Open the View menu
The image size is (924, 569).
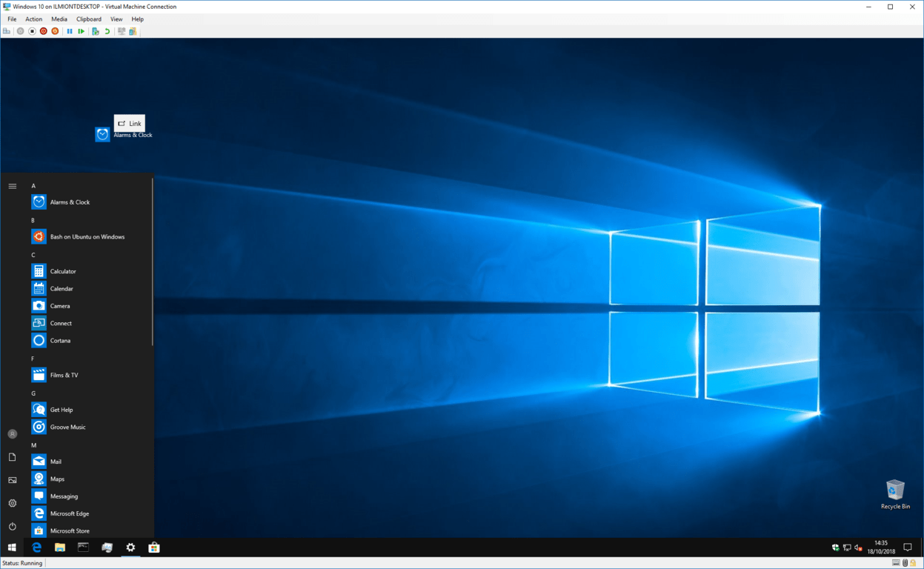point(116,19)
